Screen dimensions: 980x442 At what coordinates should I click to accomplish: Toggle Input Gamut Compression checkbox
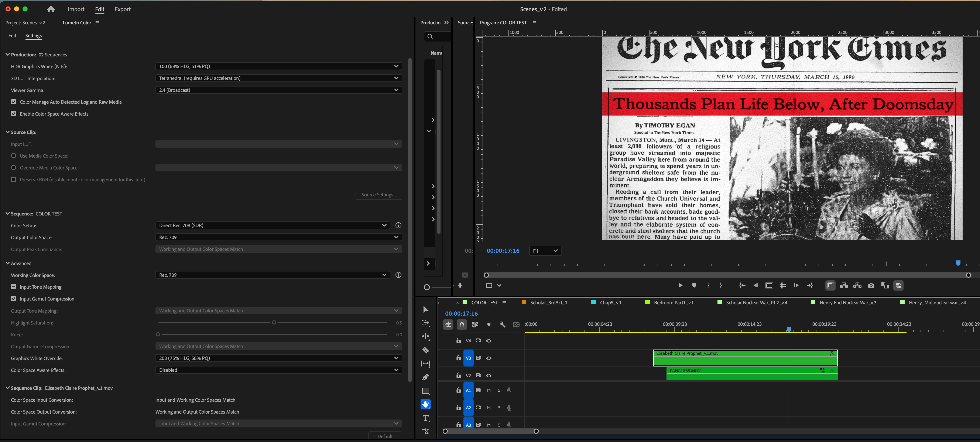(x=14, y=299)
